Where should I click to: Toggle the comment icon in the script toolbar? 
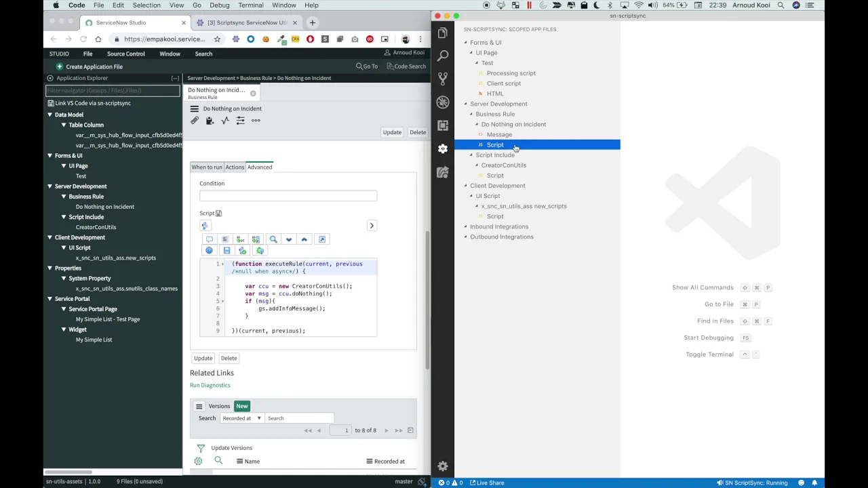pos(209,239)
